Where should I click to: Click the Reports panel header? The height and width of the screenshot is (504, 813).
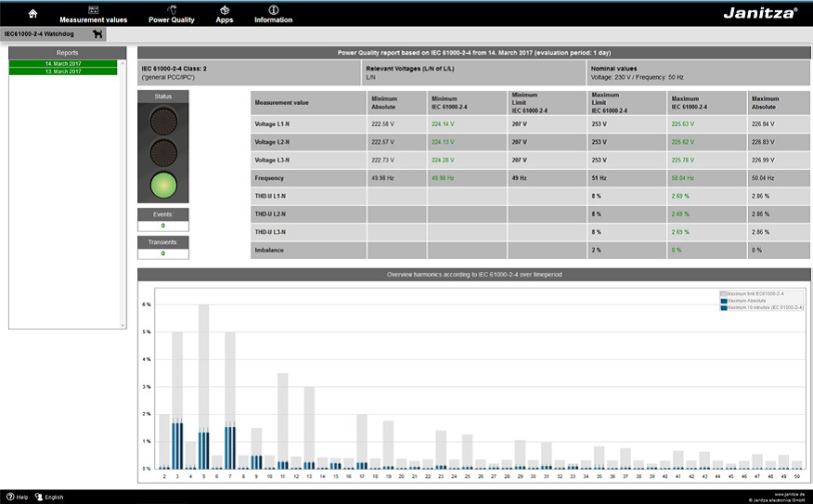pos(68,53)
